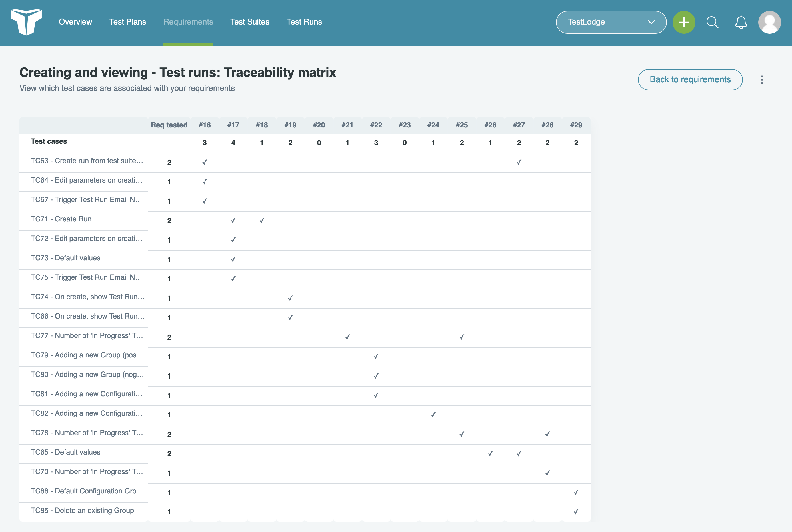
Task: Select the Requirements tab
Action: tap(188, 22)
